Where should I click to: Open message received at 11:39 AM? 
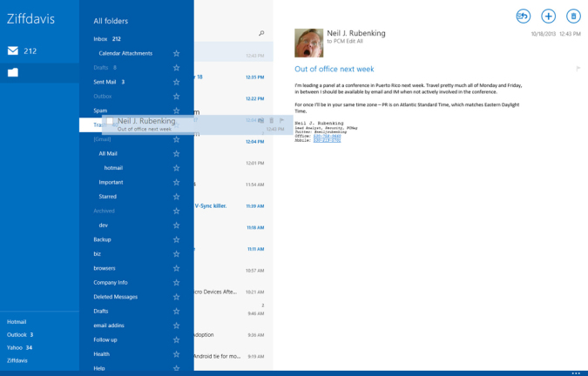tap(233, 206)
